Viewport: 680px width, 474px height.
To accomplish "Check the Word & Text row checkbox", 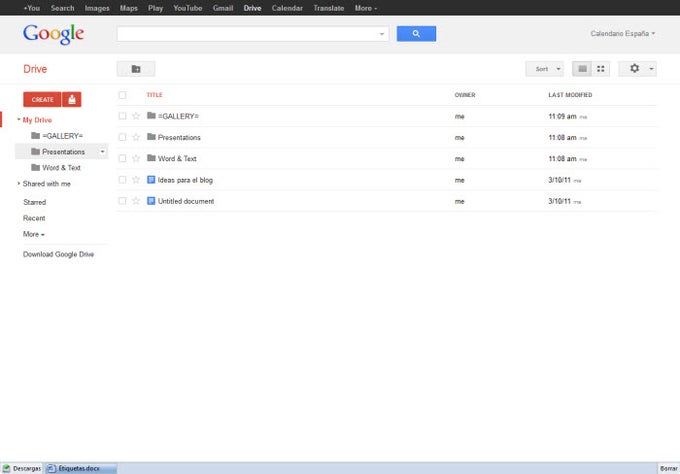I will 123,158.
